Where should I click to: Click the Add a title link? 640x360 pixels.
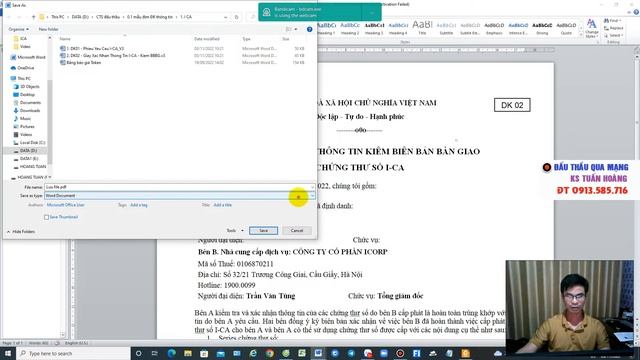point(223,205)
